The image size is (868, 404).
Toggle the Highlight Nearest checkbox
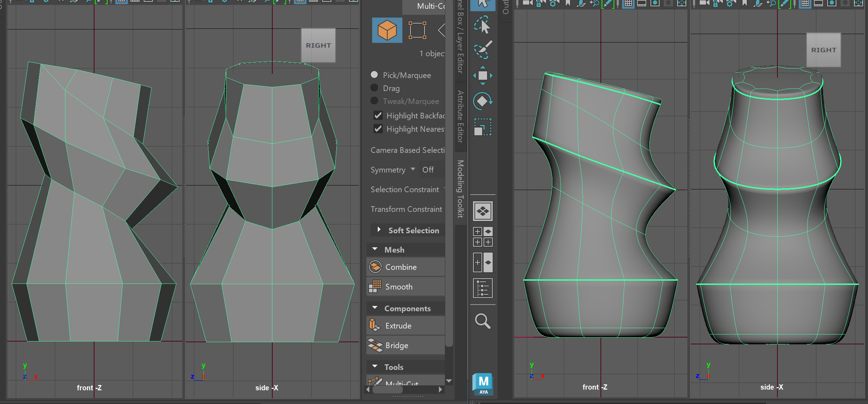point(378,129)
